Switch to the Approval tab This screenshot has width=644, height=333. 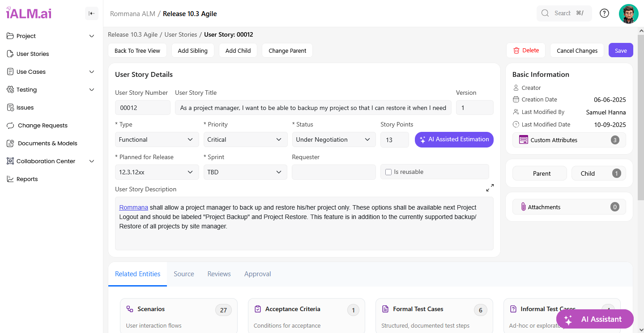coord(257,274)
